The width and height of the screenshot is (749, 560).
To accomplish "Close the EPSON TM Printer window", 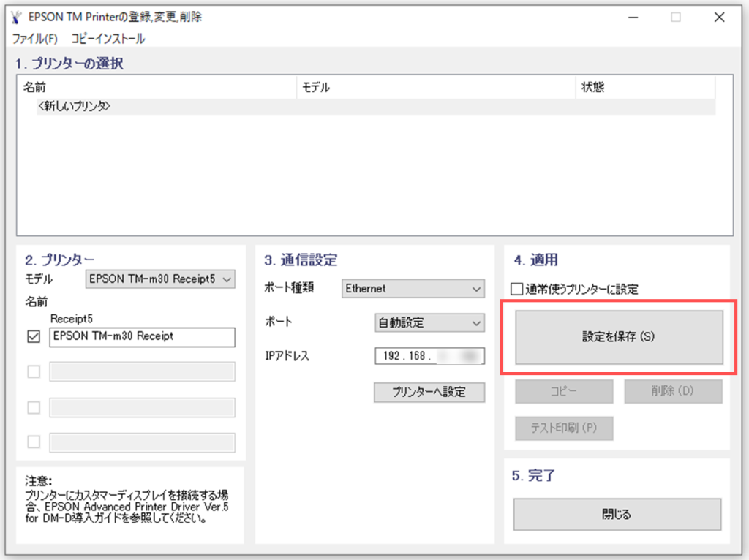I will tap(720, 18).
